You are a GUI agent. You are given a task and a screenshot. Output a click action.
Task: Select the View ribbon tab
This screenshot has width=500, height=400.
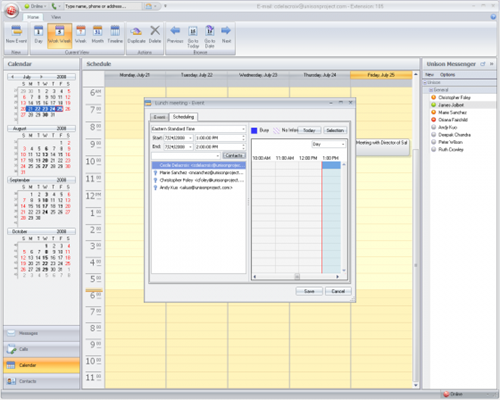(x=56, y=17)
